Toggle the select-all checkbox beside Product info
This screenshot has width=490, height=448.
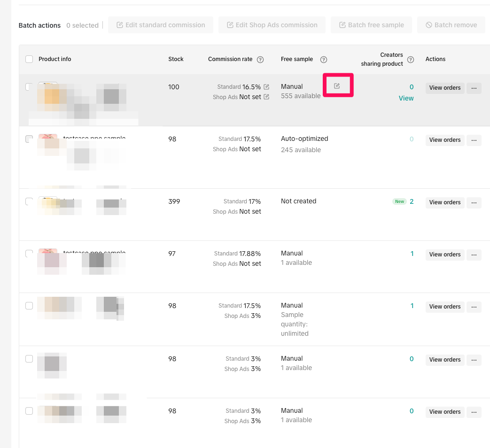(x=29, y=59)
